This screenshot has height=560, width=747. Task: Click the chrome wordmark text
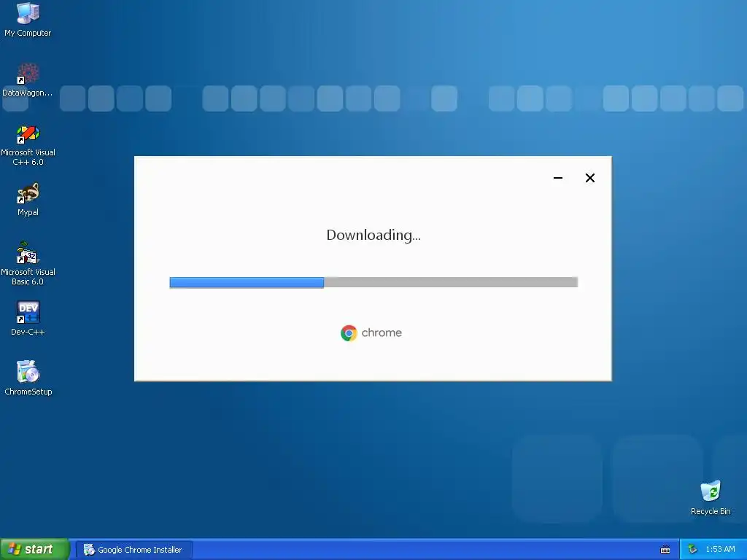tap(382, 332)
